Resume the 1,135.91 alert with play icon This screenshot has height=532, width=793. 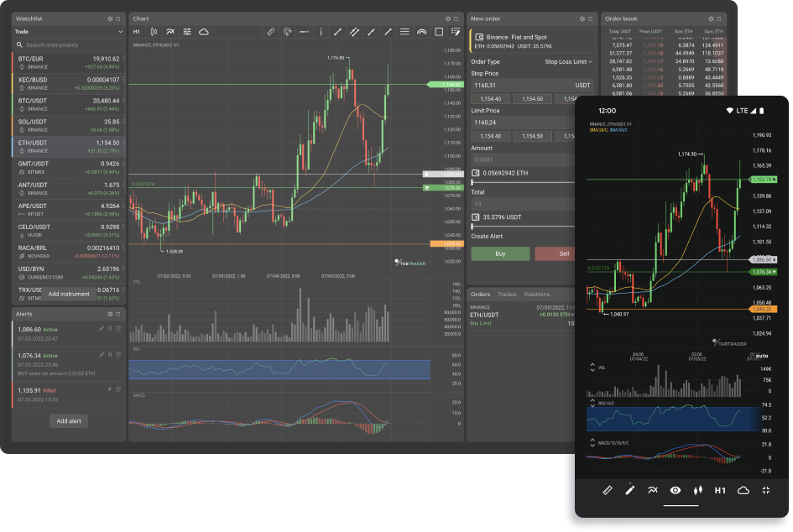coord(110,389)
